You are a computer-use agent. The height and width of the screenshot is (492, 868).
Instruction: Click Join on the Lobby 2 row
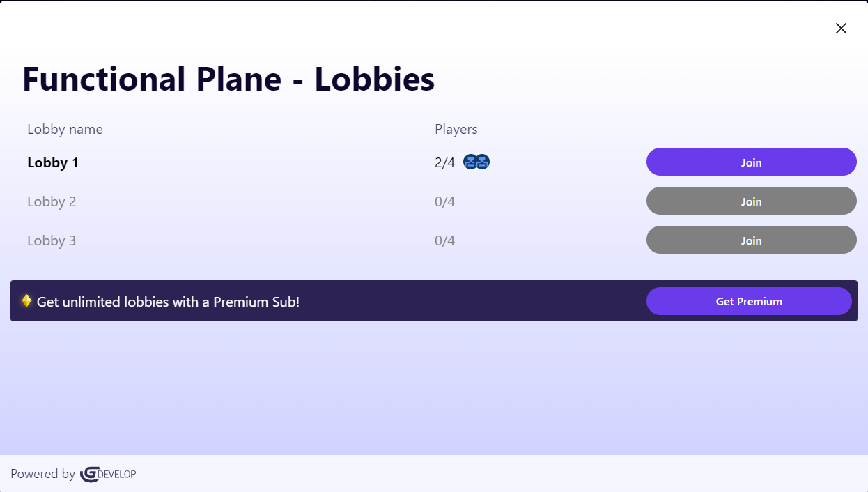click(751, 201)
